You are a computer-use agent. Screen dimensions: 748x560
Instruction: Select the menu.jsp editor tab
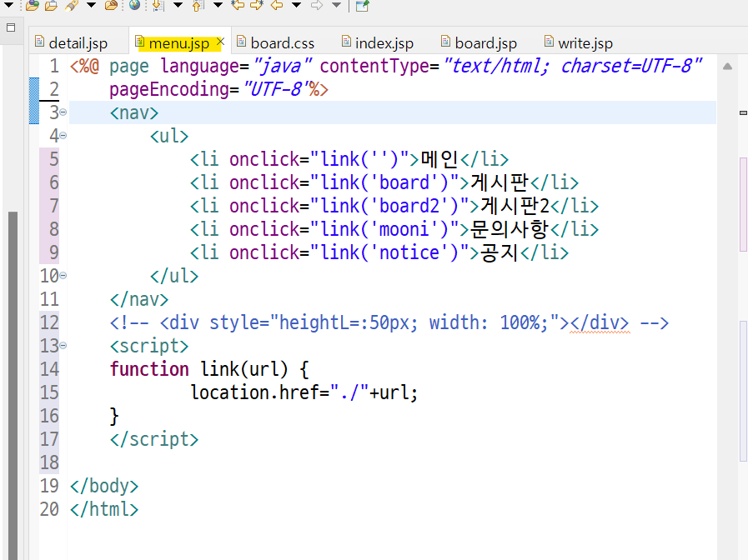click(x=179, y=43)
